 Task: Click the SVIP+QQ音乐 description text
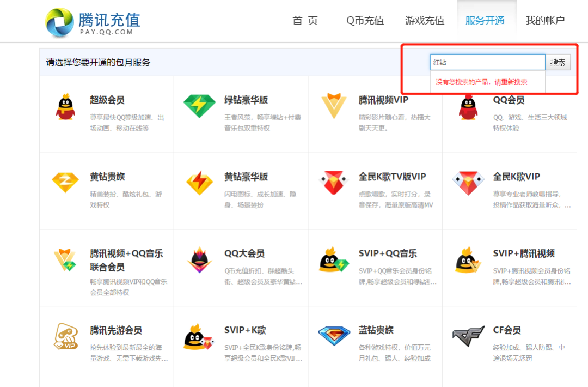tap(397, 276)
